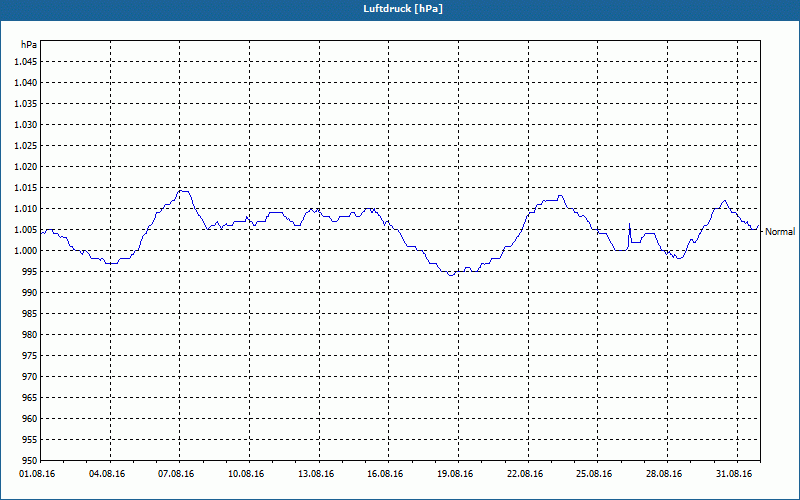Click the 28.08.16 date label
The image size is (800, 500).
(664, 474)
